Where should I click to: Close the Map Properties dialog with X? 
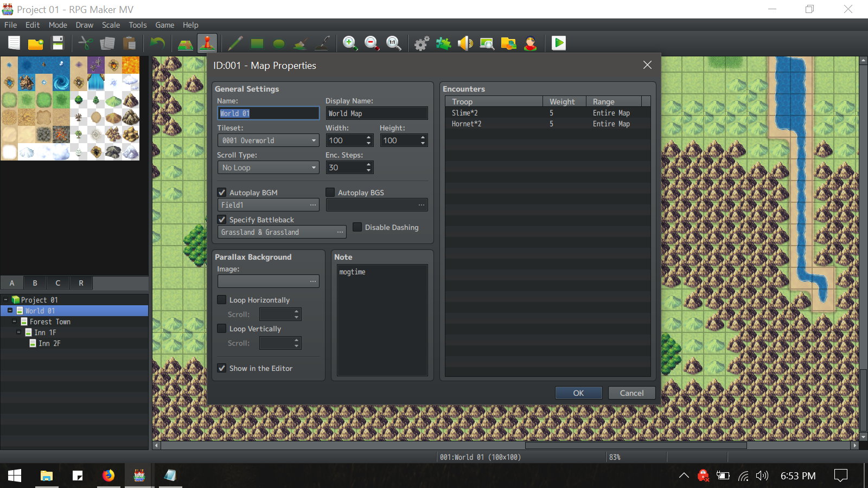pos(647,65)
